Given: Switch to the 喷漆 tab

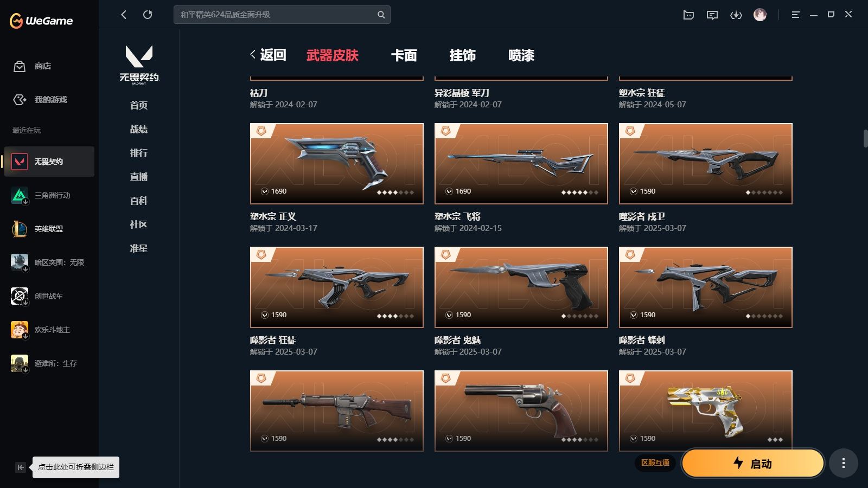Looking at the screenshot, I should pyautogui.click(x=521, y=55).
